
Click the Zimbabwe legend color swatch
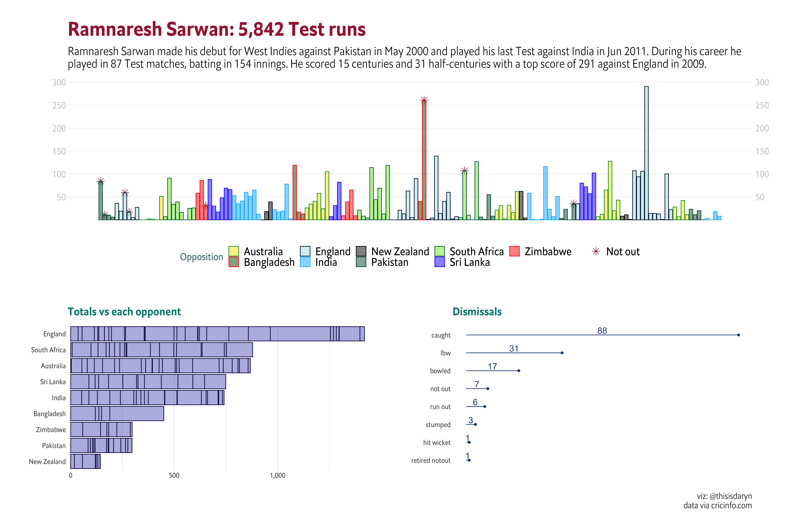point(514,251)
